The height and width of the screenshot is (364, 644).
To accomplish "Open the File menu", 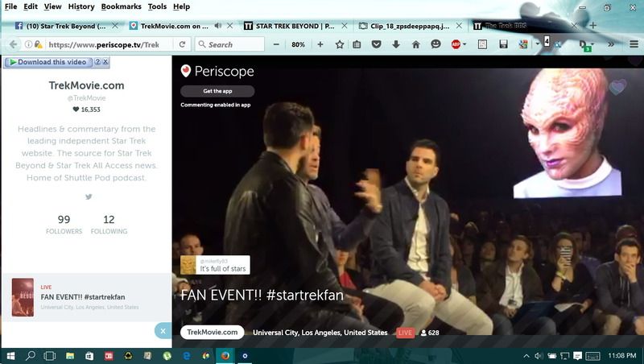I will 10,6.
